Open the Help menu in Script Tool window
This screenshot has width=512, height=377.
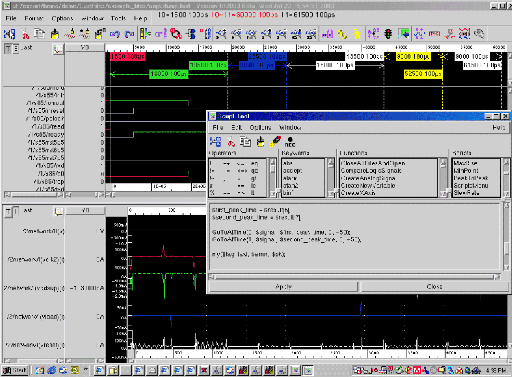point(498,127)
